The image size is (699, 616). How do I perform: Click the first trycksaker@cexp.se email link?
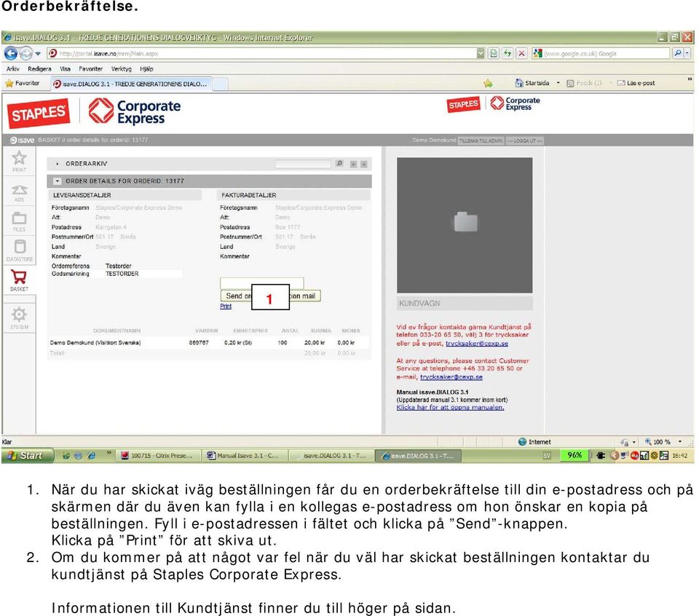point(476,343)
